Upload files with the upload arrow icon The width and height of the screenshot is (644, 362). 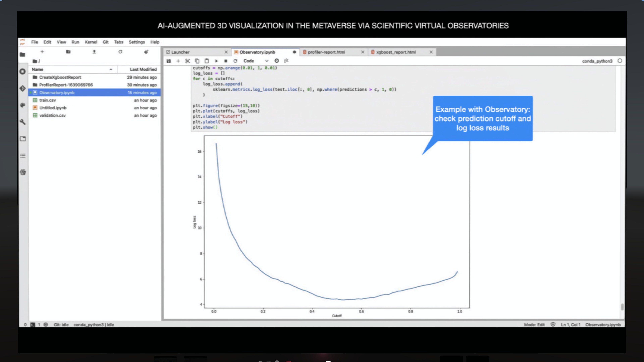click(94, 52)
